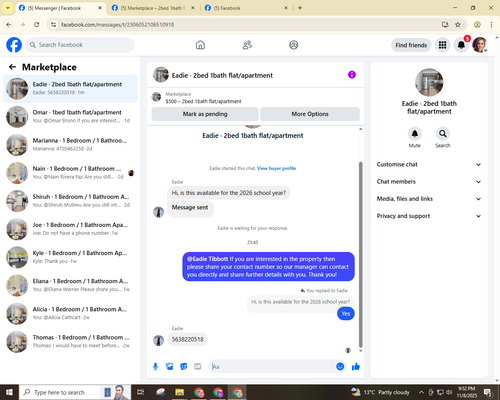Switch to the third Facebook tab
This screenshot has width=500, height=400.
click(x=247, y=8)
